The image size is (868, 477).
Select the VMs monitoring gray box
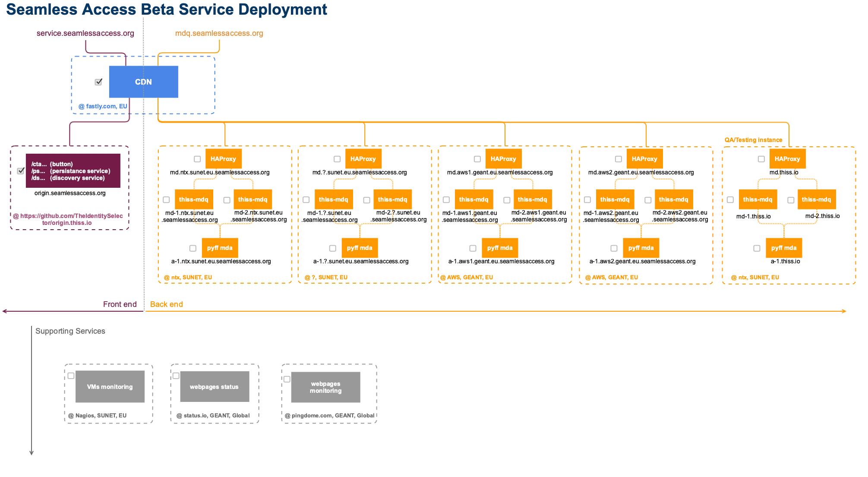point(110,387)
